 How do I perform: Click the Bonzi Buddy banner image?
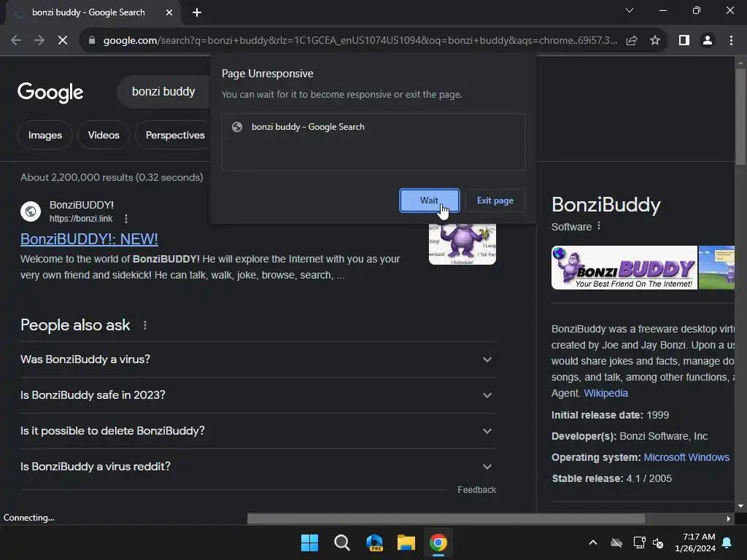[x=624, y=268]
